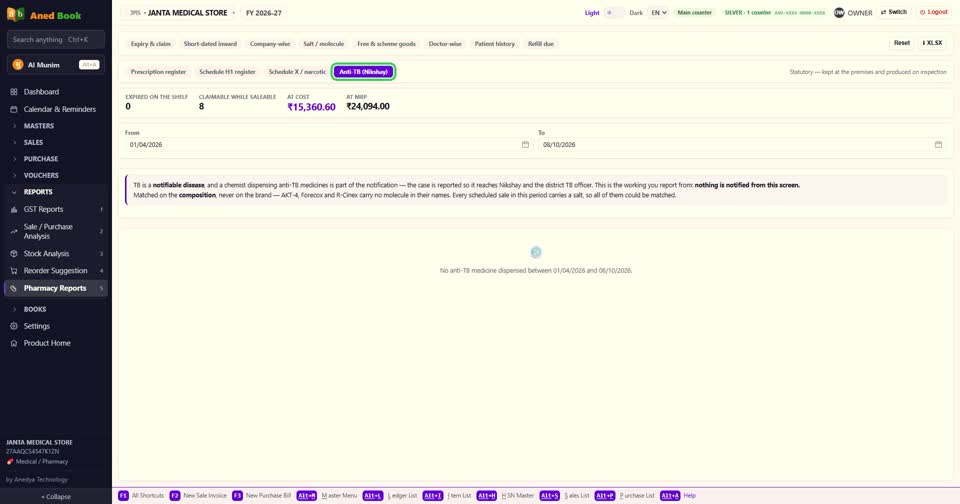Click the Alt+M Master Menu shortcut
The height and width of the screenshot is (504, 960).
pyautogui.click(x=327, y=495)
